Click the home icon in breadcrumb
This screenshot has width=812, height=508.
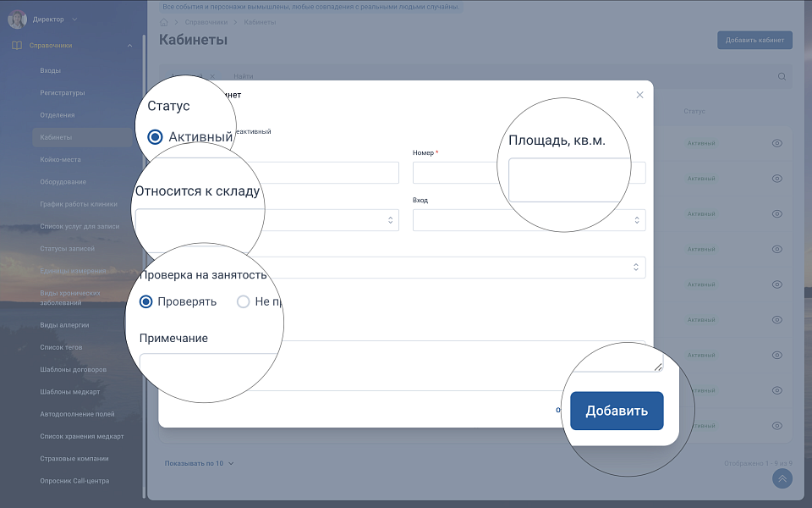[x=164, y=22]
